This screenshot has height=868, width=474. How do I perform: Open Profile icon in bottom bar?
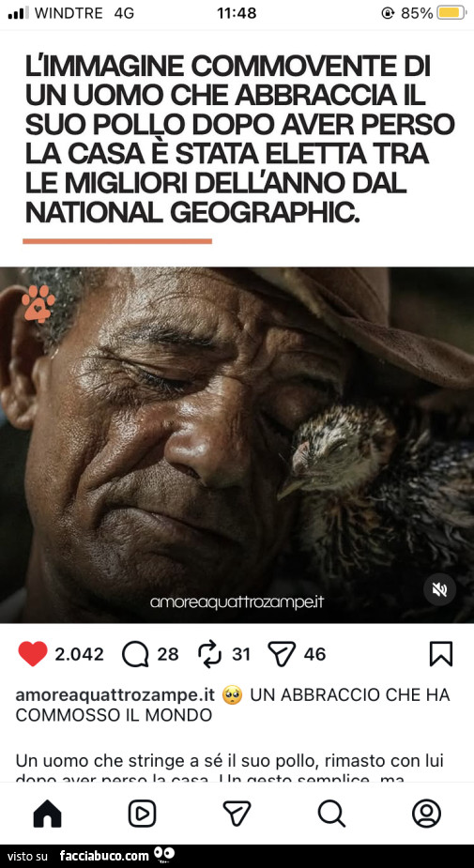426,814
